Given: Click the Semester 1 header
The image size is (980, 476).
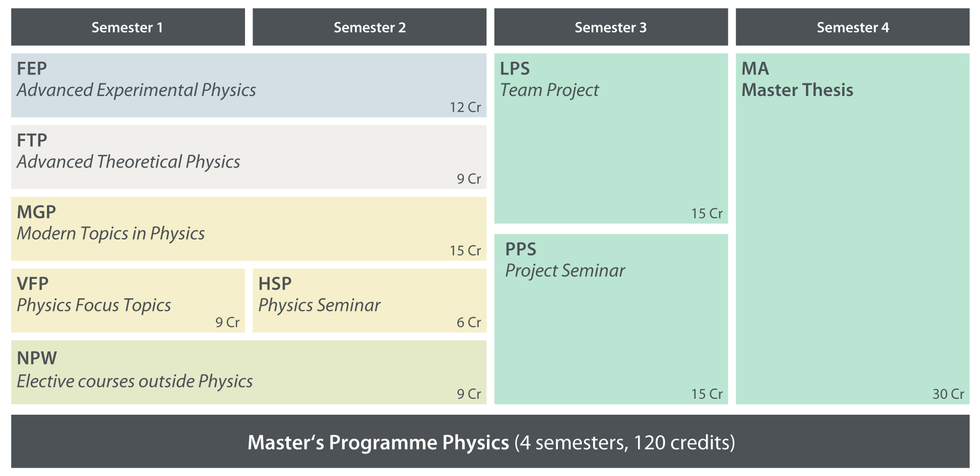Looking at the screenshot, I should tap(128, 27).
